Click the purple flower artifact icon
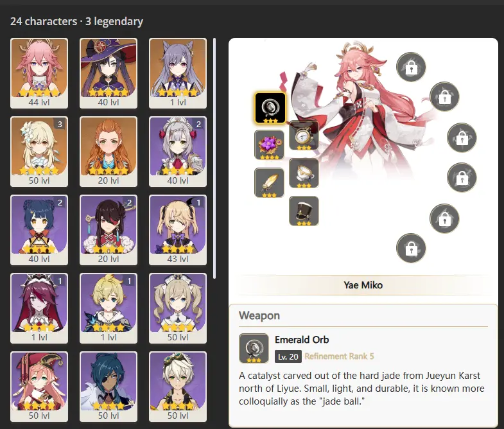Screen dimensions: 504x429 coord(270,145)
